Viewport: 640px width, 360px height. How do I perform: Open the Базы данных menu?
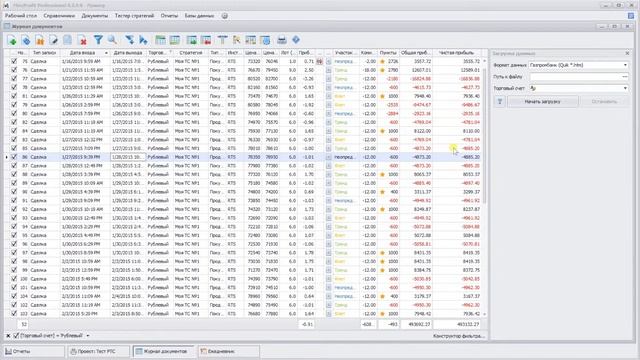click(x=199, y=16)
